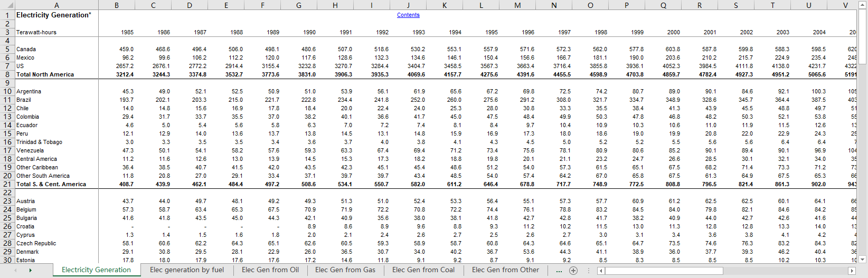Viewport: 868px width, 278px height.
Task: Click the horizontal scrollbar right arrow
Action: click(x=851, y=271)
